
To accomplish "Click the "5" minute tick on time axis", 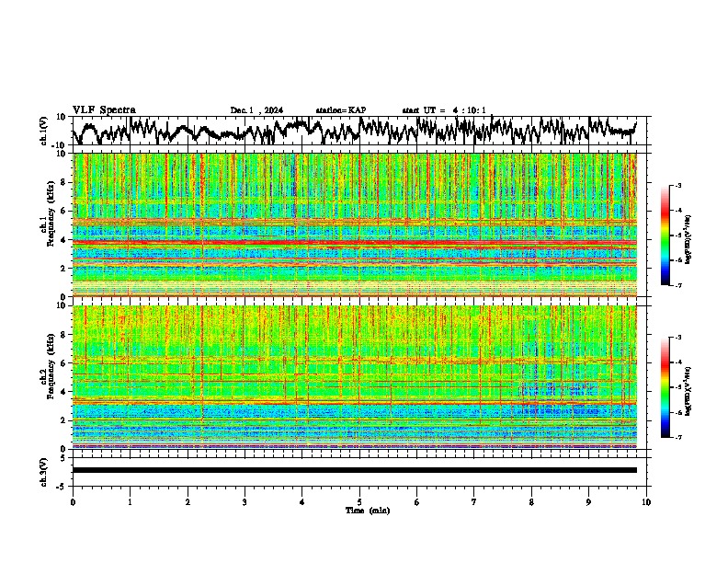I will [x=359, y=502].
